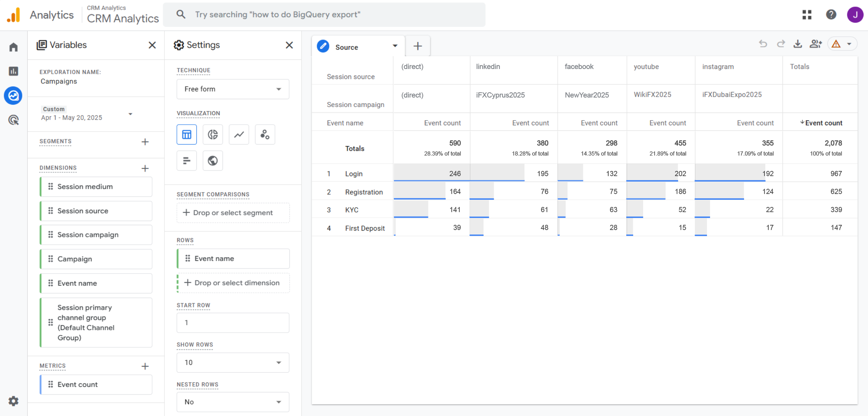
Task: Add a new segment with plus icon
Action: click(145, 142)
